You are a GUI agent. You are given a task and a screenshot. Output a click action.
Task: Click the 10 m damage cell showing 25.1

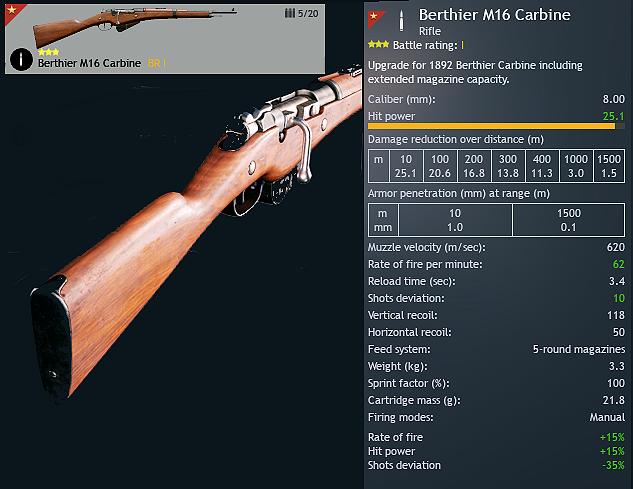pos(406,166)
